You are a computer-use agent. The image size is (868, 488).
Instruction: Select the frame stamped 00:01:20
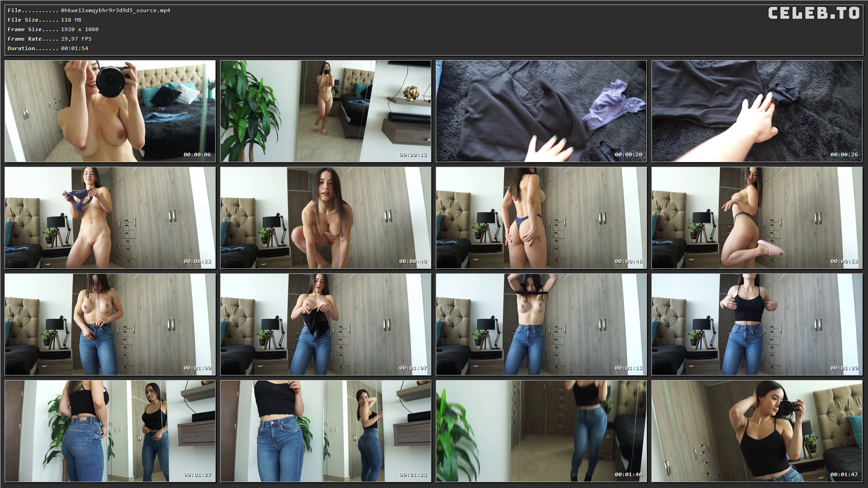pyautogui.click(x=757, y=324)
